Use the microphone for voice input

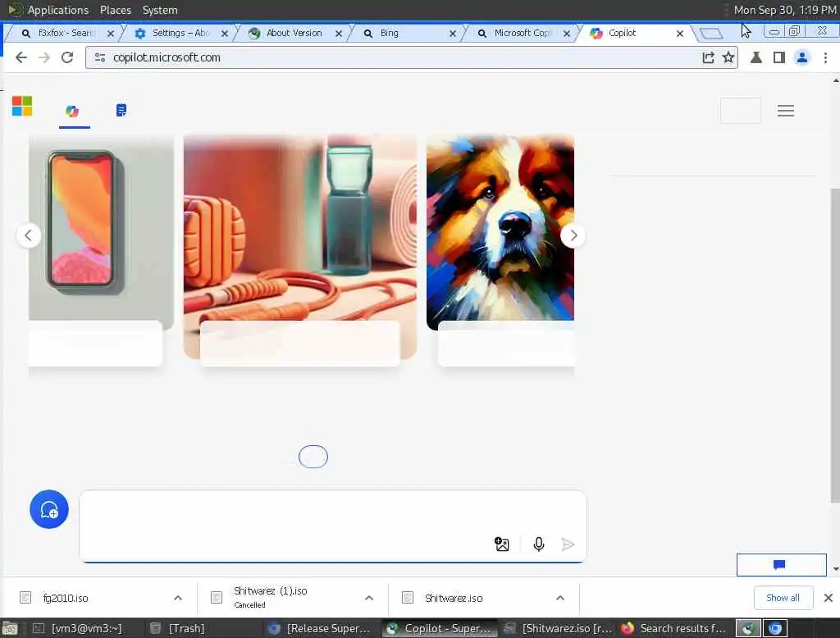[x=538, y=545]
